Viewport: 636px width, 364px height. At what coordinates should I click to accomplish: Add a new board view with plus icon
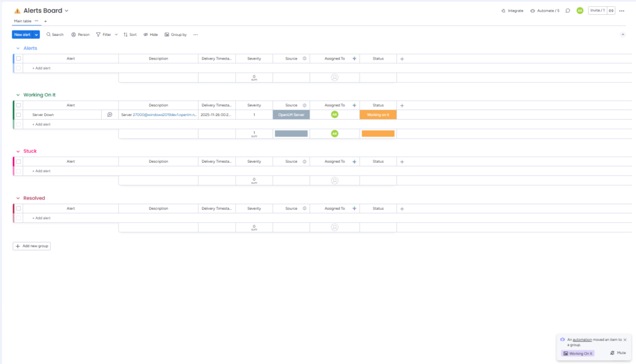[45, 21]
